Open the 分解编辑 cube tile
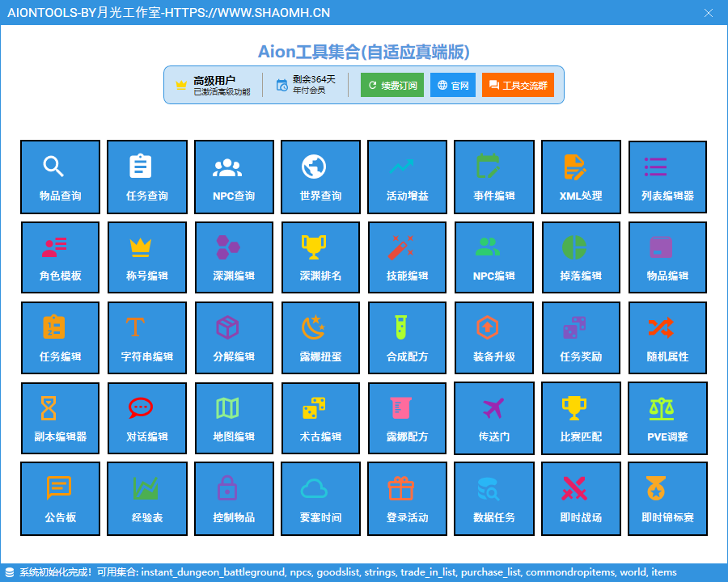 tap(234, 338)
